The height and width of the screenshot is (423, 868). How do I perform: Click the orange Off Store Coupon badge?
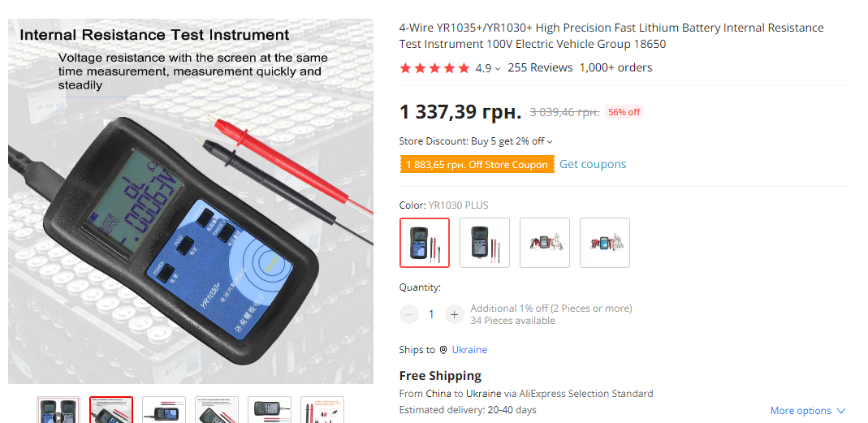[x=477, y=164]
